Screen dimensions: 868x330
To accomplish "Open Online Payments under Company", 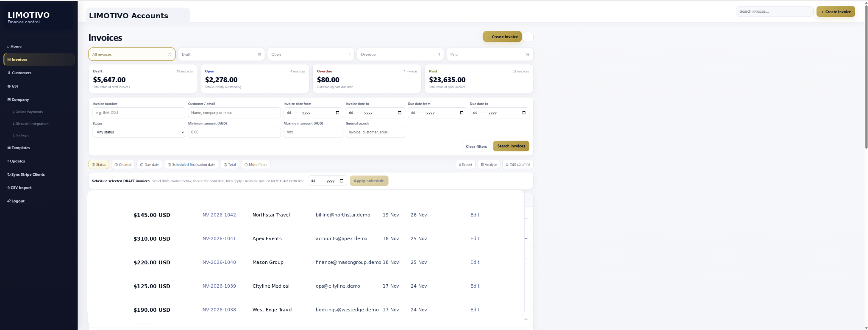I will [28, 112].
